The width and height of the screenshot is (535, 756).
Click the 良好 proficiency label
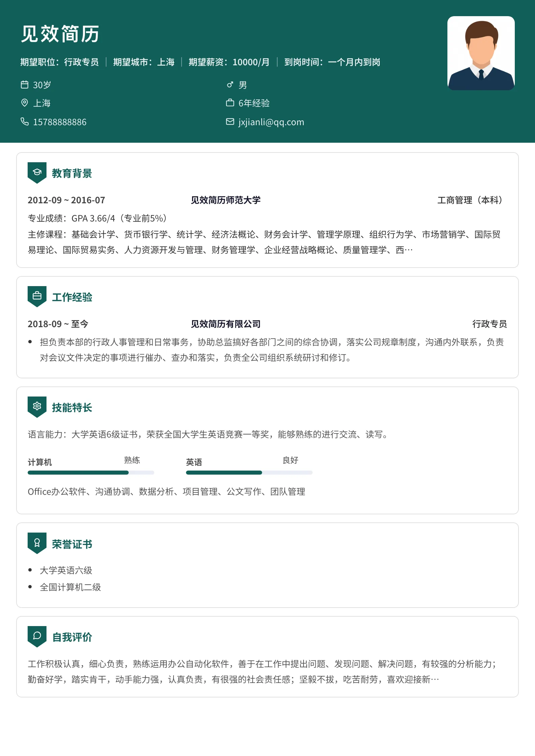click(290, 460)
